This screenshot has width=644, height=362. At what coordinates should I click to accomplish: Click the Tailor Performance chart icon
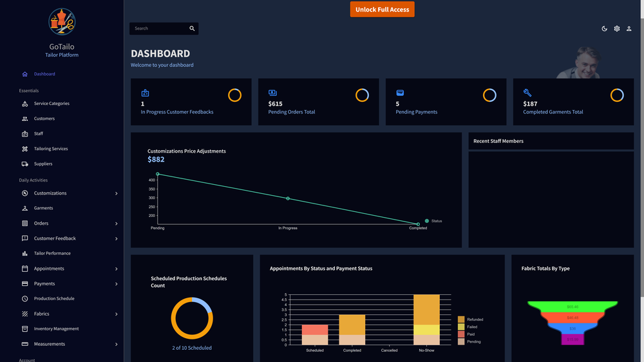coord(24,254)
